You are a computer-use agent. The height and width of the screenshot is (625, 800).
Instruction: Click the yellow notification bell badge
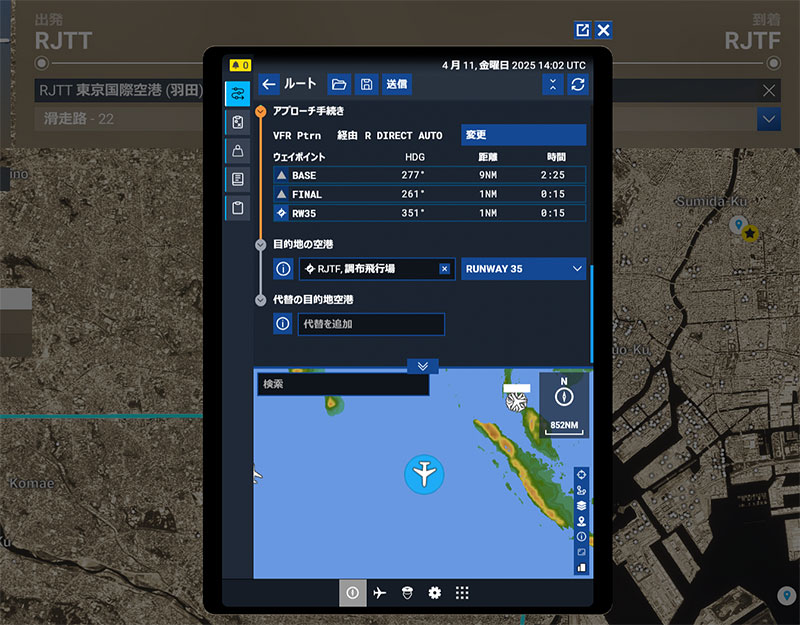click(x=240, y=65)
